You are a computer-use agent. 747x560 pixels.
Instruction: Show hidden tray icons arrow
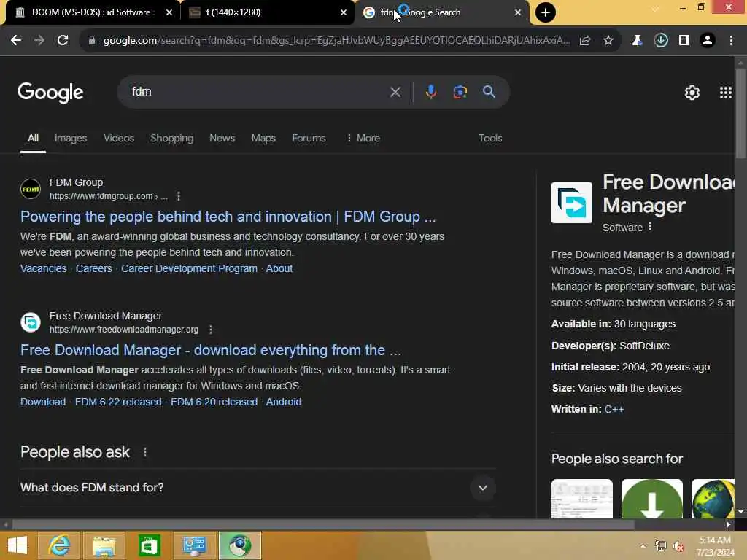pyautogui.click(x=643, y=546)
